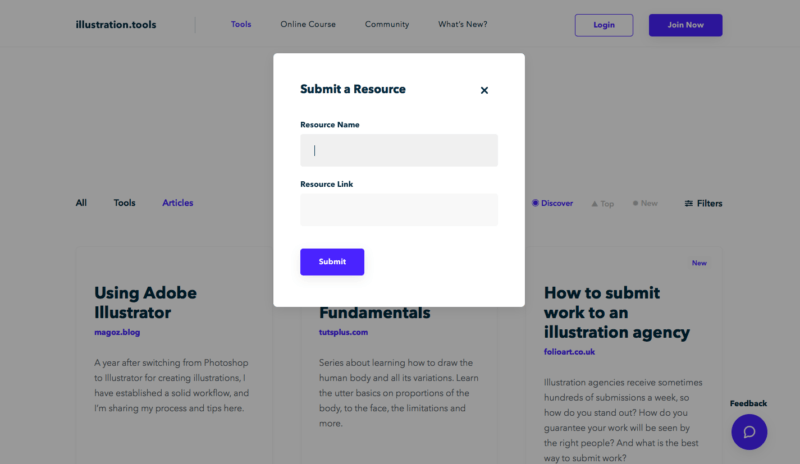Click the Login button
Viewport: 800px width, 464px height.
[x=603, y=25]
